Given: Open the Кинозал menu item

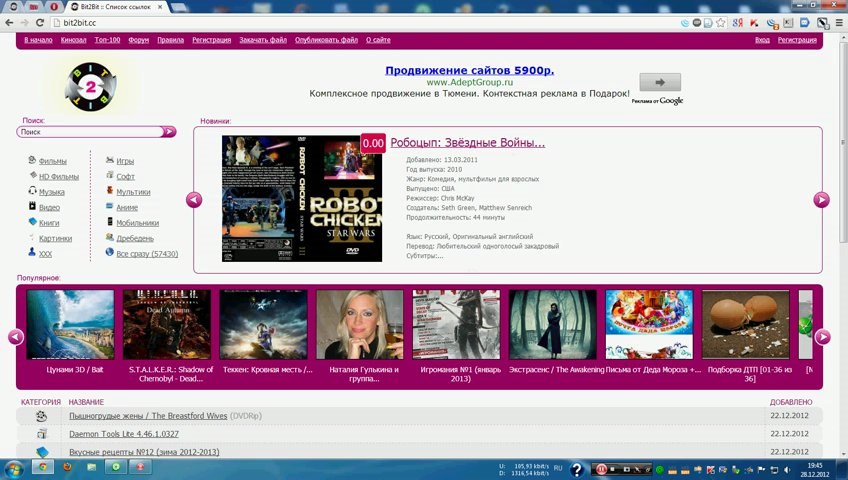Looking at the screenshot, I should tap(73, 40).
